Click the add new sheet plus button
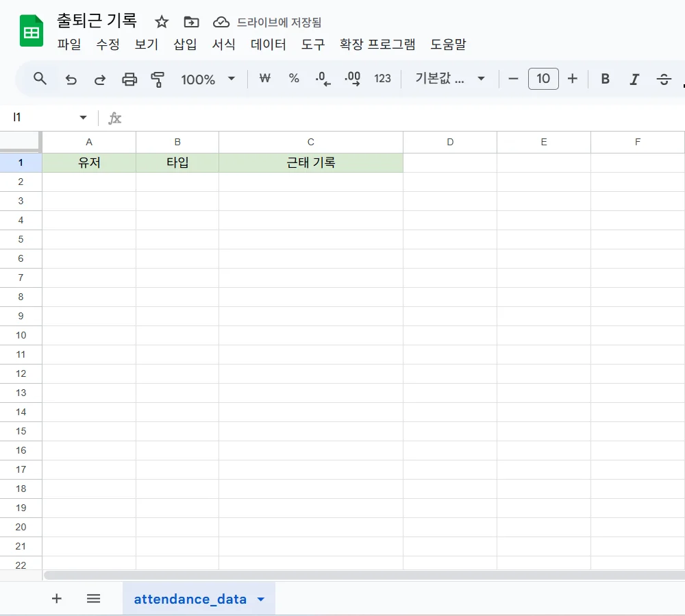Image resolution: width=685 pixels, height=616 pixels. tap(57, 599)
